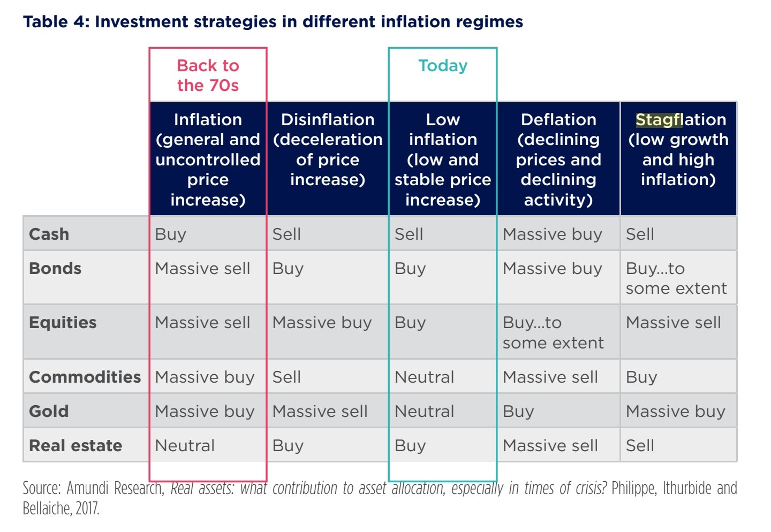Select the Commodities row label
Viewport: 771px width, 532px height.
85,377
